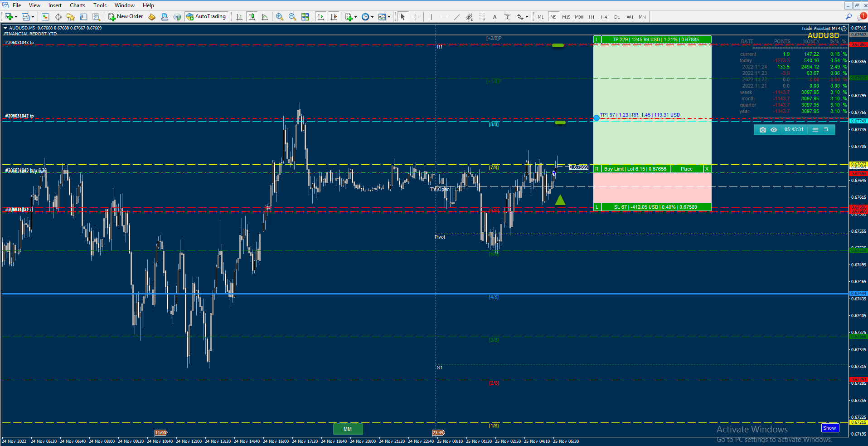
Task: Click the camera screenshot icon in Trade Assistant
Action: tap(763, 130)
